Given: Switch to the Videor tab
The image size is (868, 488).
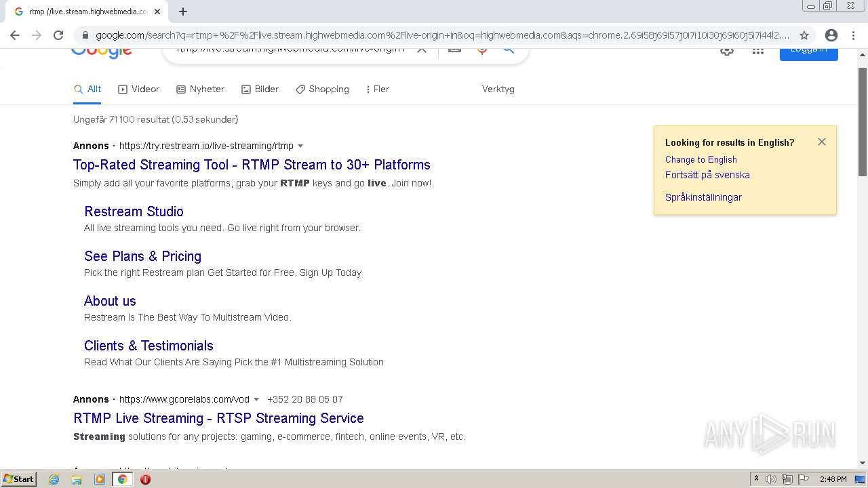Looking at the screenshot, I should point(139,89).
